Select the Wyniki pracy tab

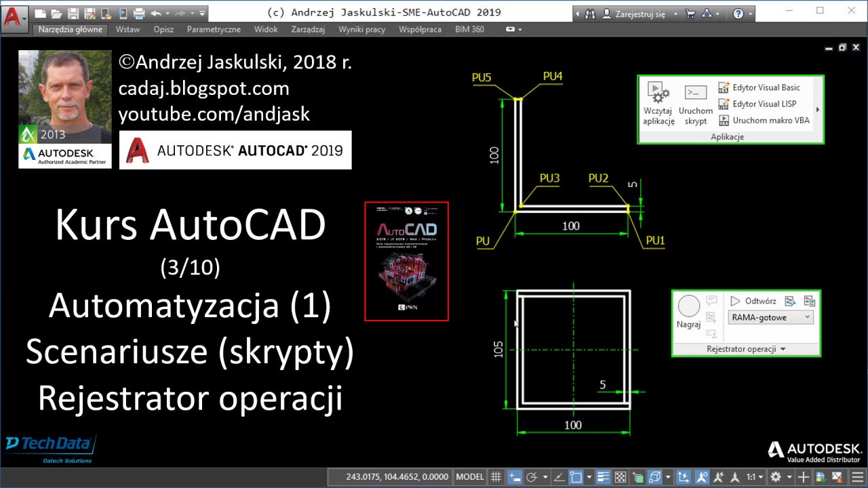coord(362,30)
